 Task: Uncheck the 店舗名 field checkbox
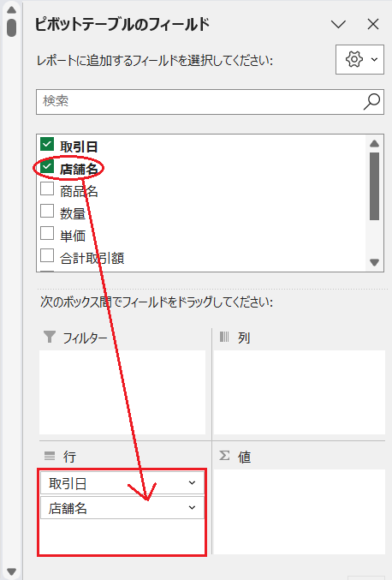[47, 167]
